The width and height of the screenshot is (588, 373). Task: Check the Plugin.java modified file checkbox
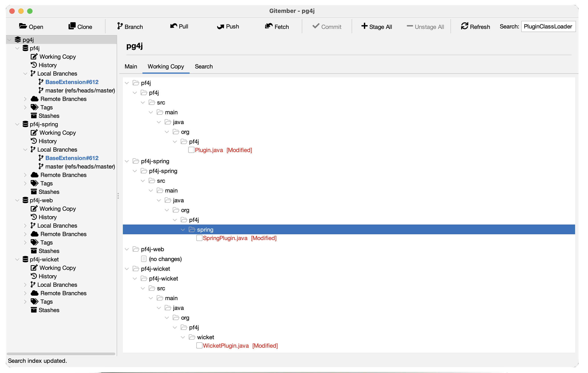point(191,150)
